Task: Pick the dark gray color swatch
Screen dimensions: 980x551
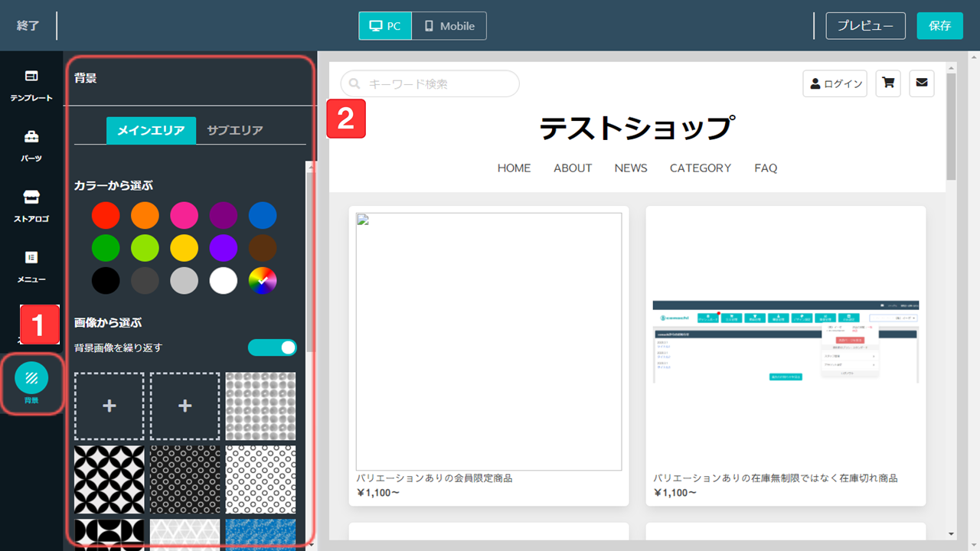Action: (145, 281)
